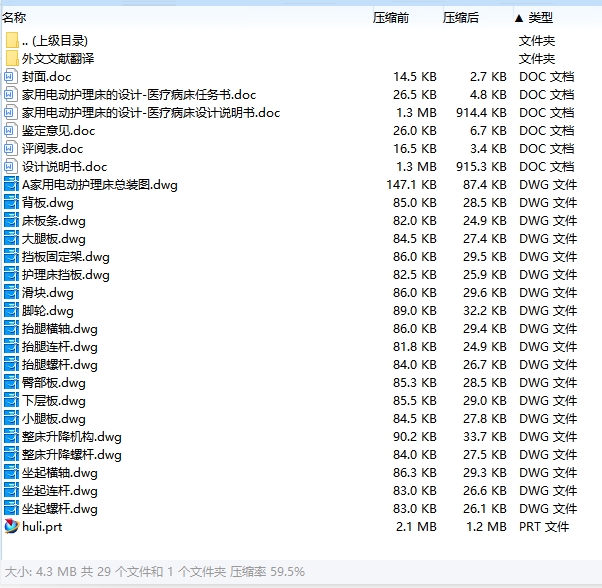Click the DWG icon of 下层板.dwg

click(11, 401)
